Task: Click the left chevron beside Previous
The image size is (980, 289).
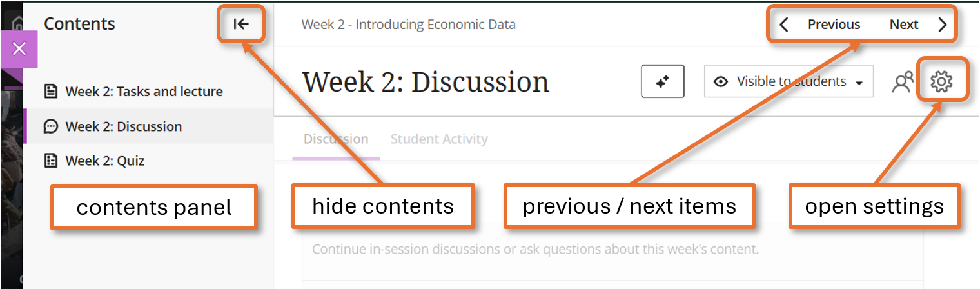Action: tap(784, 25)
